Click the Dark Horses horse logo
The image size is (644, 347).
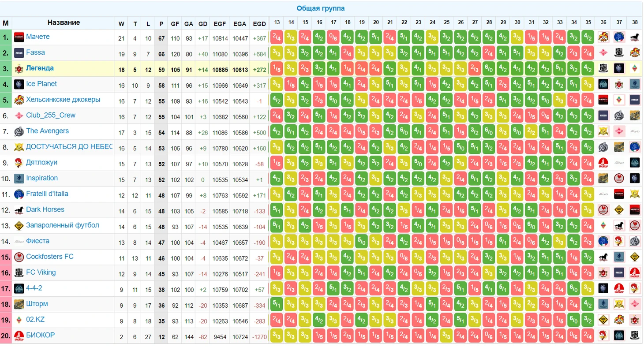coord(19,210)
